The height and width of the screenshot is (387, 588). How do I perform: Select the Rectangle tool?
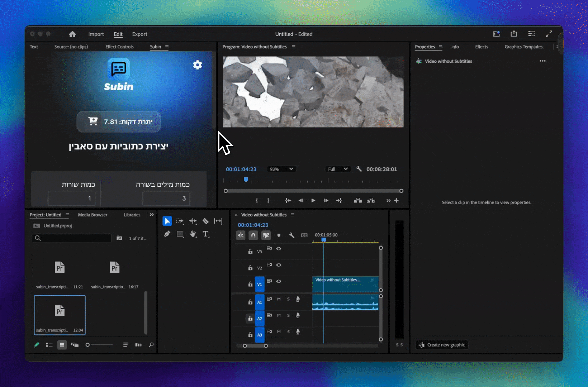coord(180,234)
